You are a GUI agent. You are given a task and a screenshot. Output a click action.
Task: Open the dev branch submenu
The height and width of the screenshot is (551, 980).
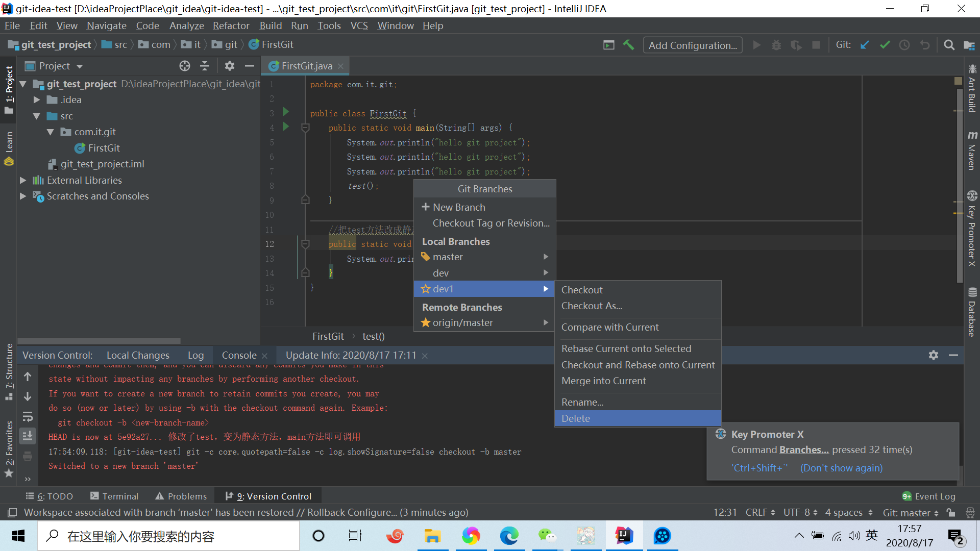[484, 273]
